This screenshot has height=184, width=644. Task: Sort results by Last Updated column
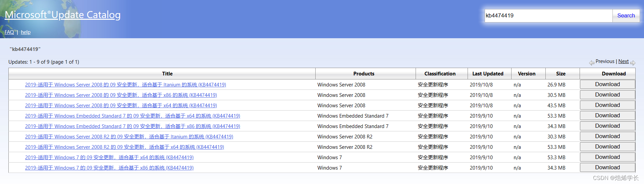tap(488, 74)
